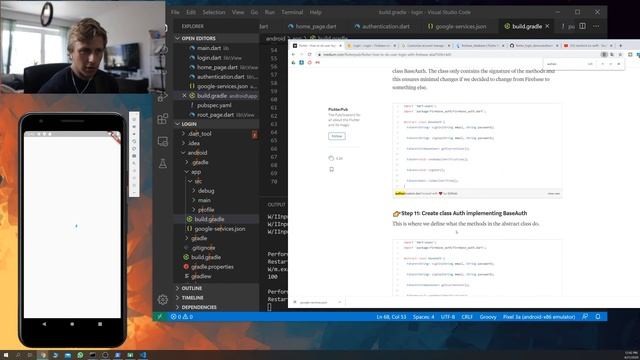Click the Windows Start button

(6, 355)
